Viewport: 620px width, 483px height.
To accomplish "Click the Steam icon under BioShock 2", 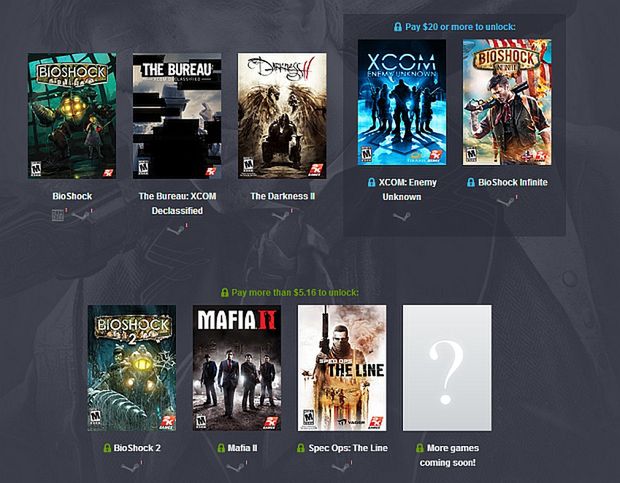I will click(131, 467).
